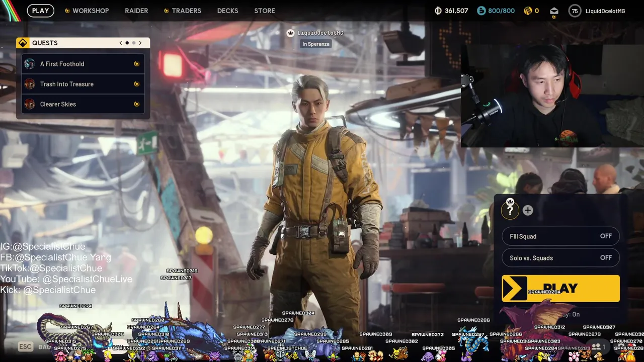Click the squad leader question mark slot
The height and width of the screenshot is (362, 644).
(510, 210)
